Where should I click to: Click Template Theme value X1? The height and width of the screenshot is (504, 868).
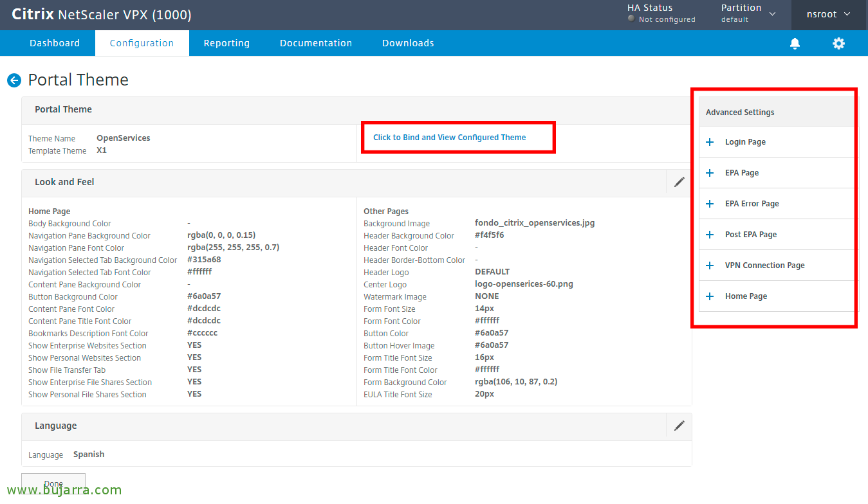[x=102, y=150]
